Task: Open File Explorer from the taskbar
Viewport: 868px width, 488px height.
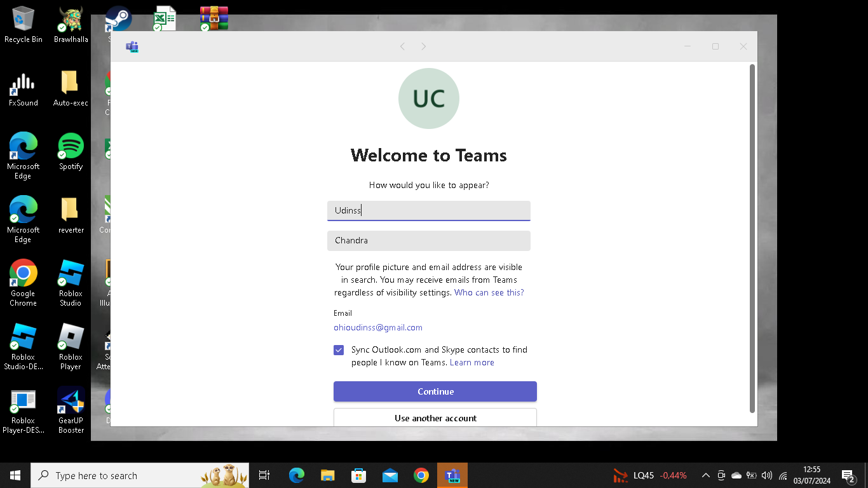Action: pyautogui.click(x=327, y=475)
